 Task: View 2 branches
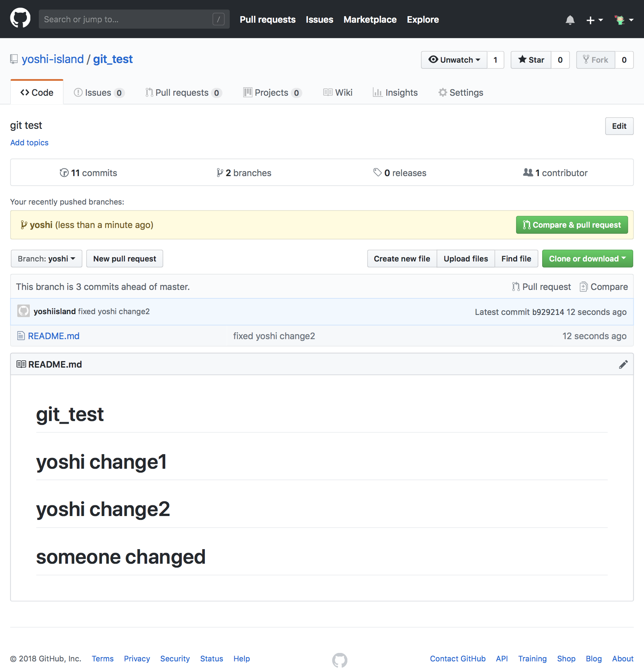(244, 173)
